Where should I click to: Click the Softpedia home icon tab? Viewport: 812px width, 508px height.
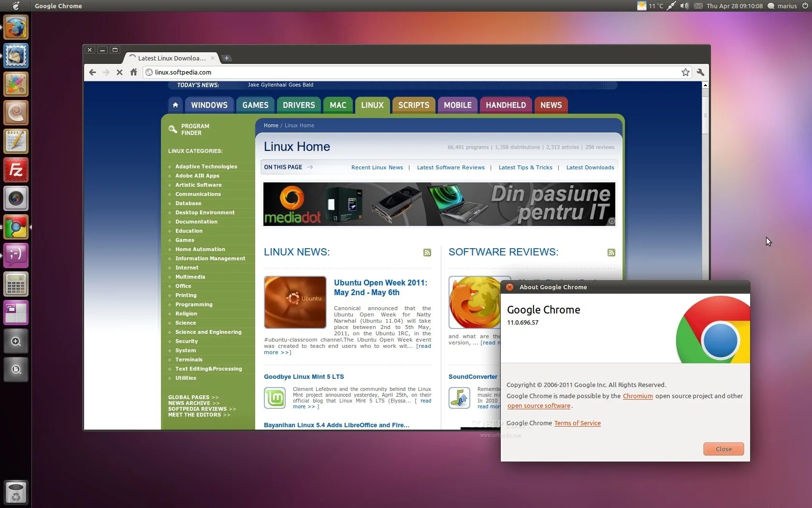[175, 105]
